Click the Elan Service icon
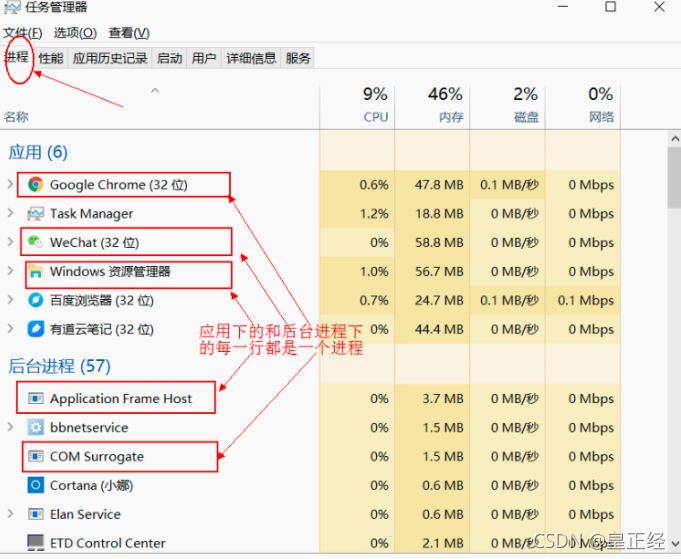The height and width of the screenshot is (559, 681). tap(35, 514)
